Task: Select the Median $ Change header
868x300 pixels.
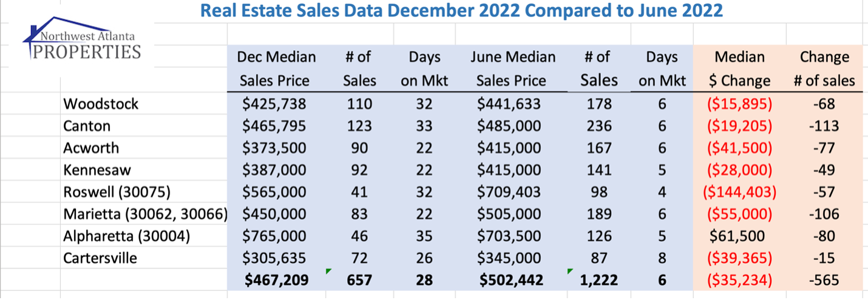Action: click(739, 68)
